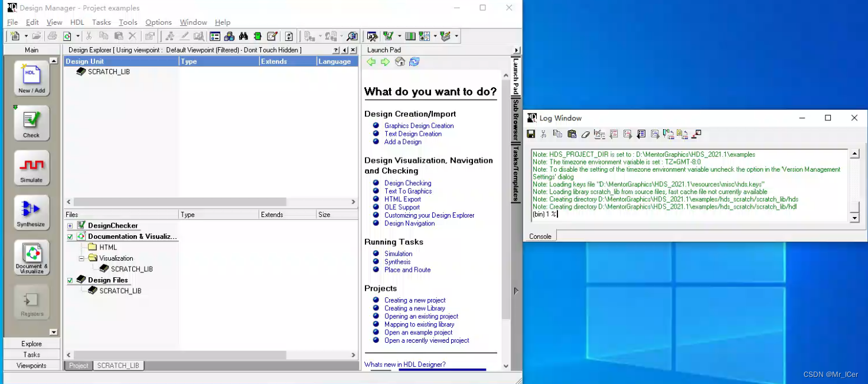Click the New/Add HDL shortcut icon
Viewport: 868px width, 384px height.
(x=32, y=78)
